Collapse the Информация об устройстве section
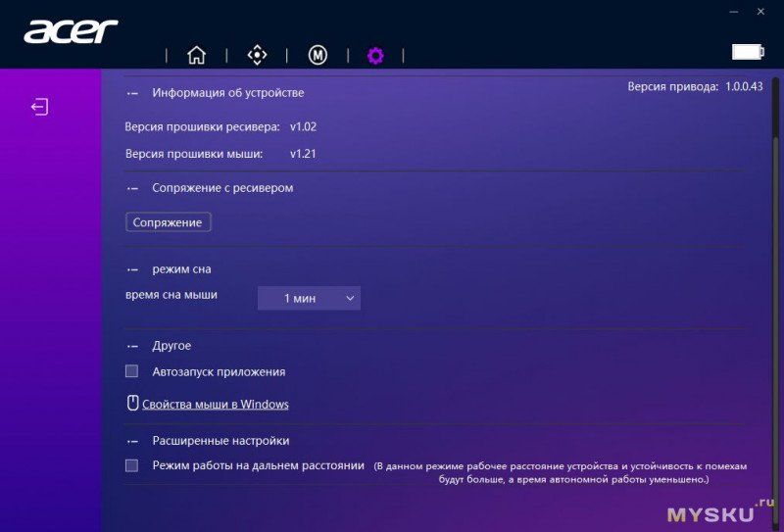Viewport: 784px width, 532px height. pyautogui.click(x=131, y=93)
